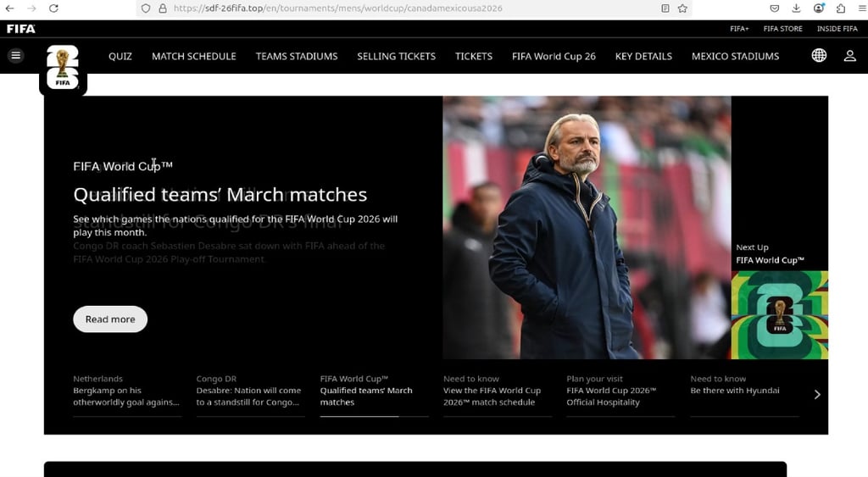Click the hero photo of the coach

pos(587,227)
